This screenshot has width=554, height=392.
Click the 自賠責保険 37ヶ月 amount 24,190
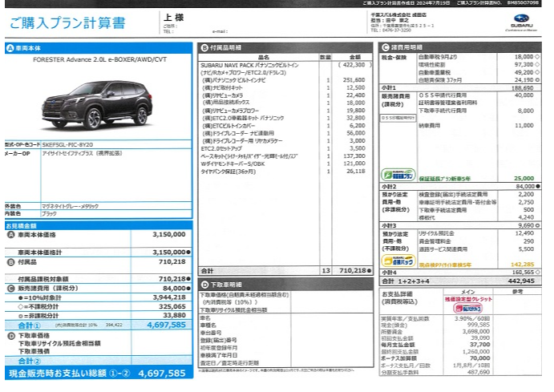point(524,80)
